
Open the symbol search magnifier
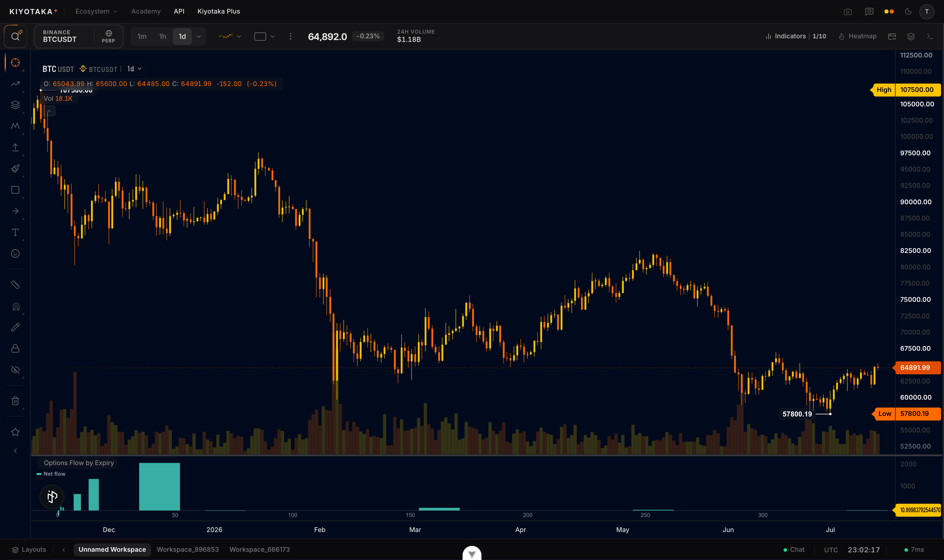click(x=15, y=36)
